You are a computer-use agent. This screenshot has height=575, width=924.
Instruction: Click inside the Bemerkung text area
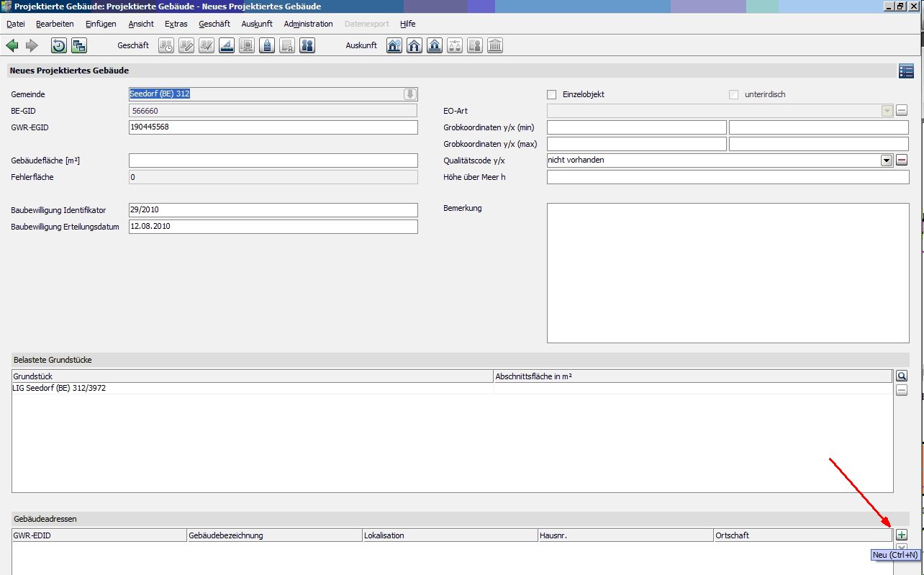pos(728,273)
